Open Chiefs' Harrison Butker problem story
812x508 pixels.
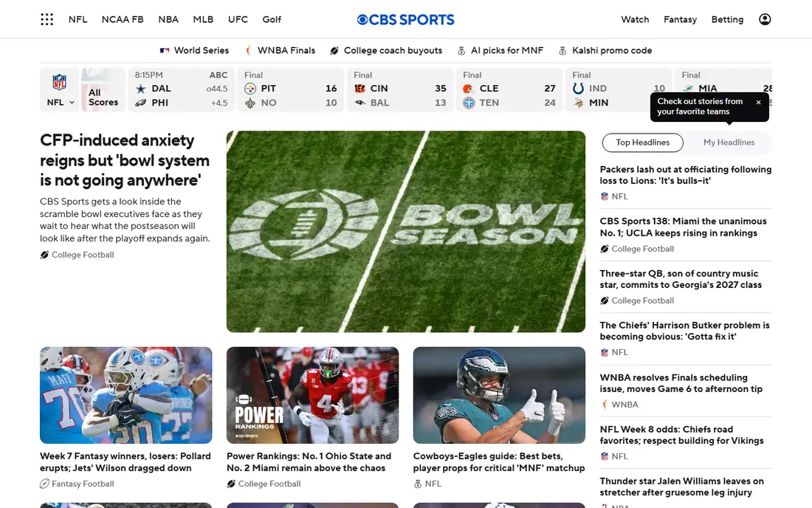(x=684, y=331)
